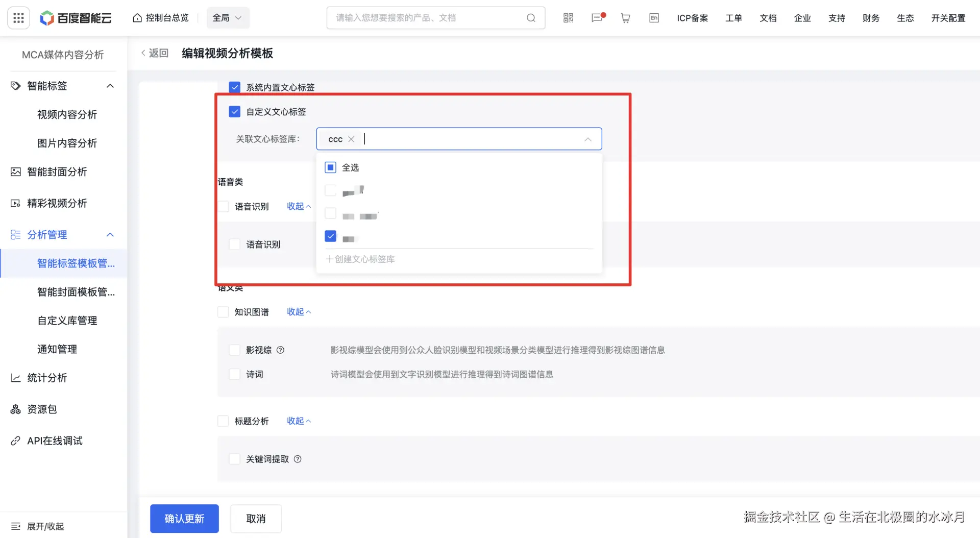
Task: Enable the 关键词提取 checkbox
Action: click(234, 459)
